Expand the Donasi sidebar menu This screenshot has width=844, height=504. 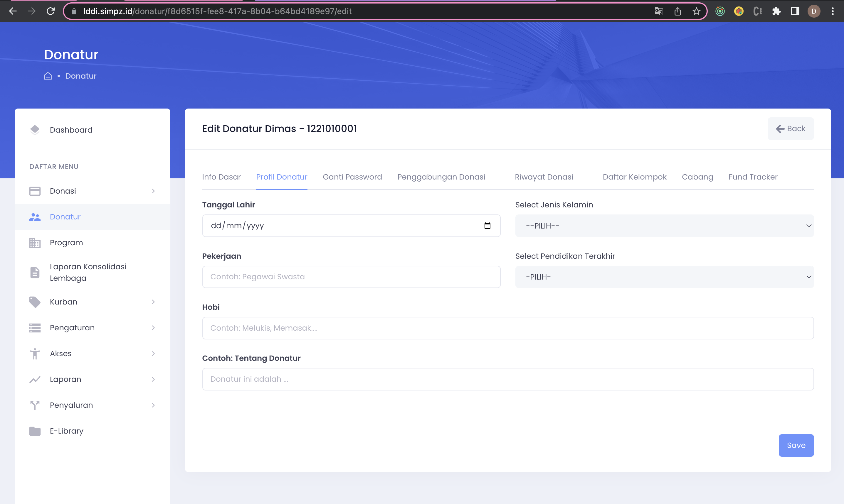153,191
